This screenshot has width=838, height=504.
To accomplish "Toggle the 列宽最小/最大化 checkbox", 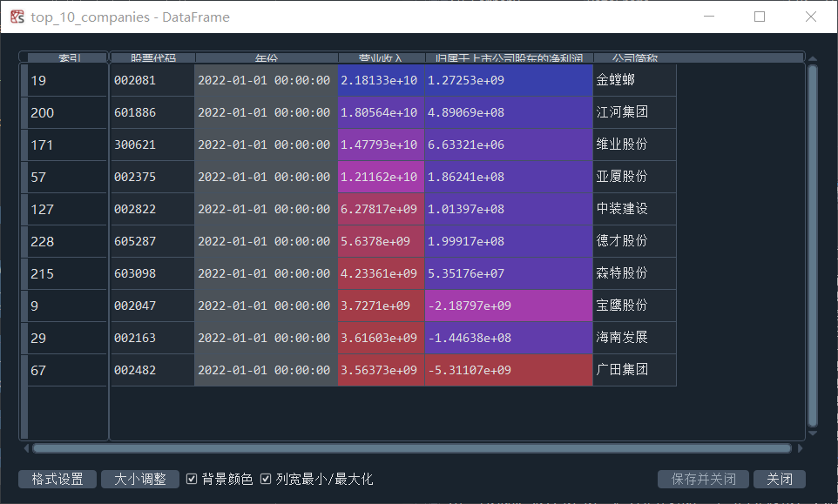I will click(x=266, y=479).
